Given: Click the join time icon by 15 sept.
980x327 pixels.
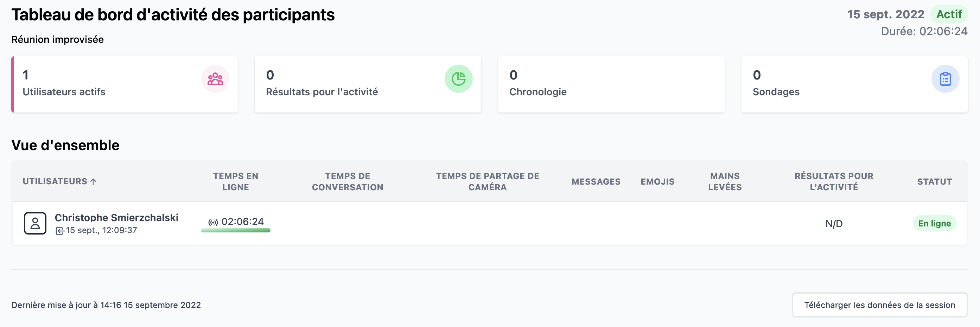Looking at the screenshot, I should (x=60, y=231).
